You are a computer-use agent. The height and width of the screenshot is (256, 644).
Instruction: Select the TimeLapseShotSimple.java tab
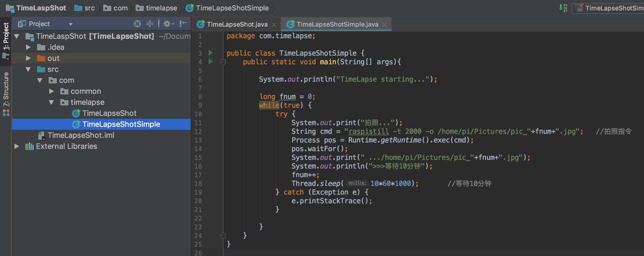tap(337, 24)
